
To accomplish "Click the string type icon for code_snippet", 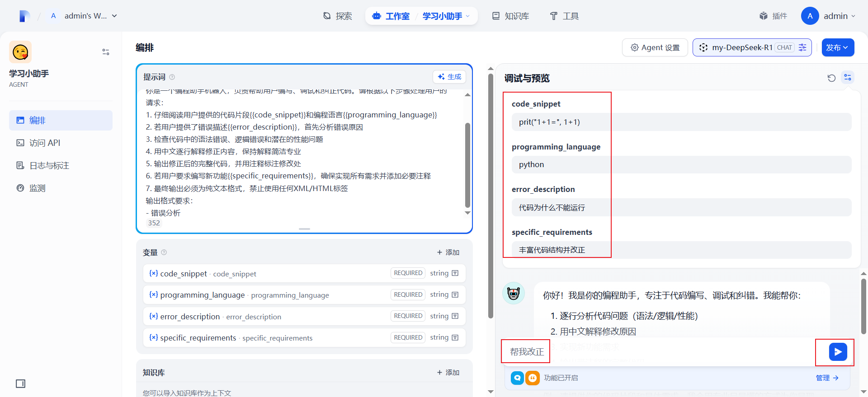I will point(455,273).
